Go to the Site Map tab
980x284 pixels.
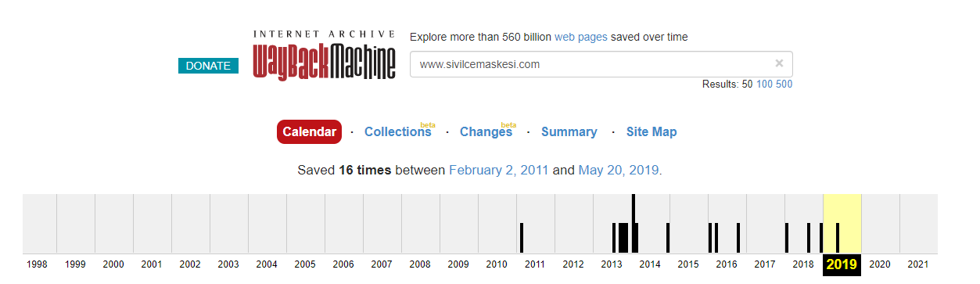pos(652,132)
